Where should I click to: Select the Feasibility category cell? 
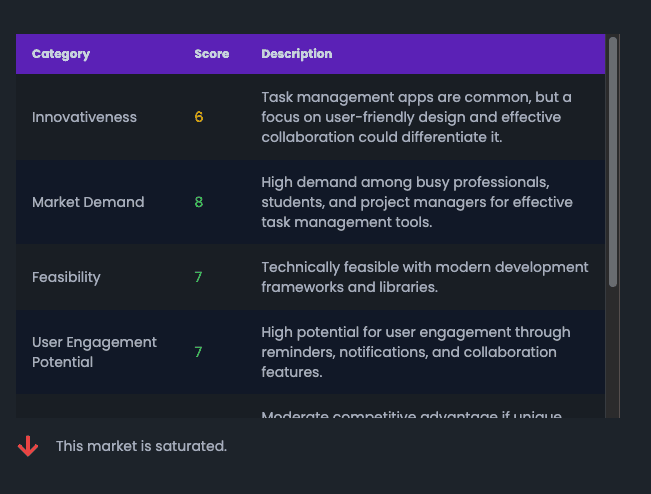coord(66,277)
